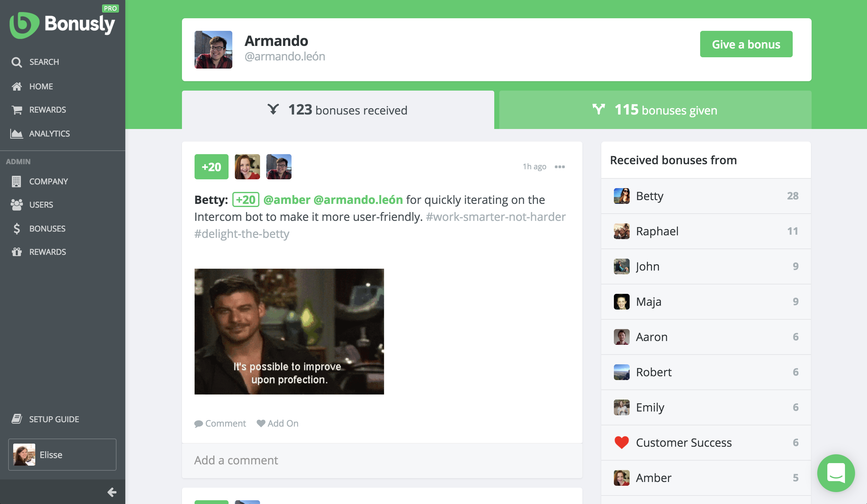This screenshot has width=867, height=504.
Task: Open Intercom chat bubble launcher
Action: pos(836,473)
